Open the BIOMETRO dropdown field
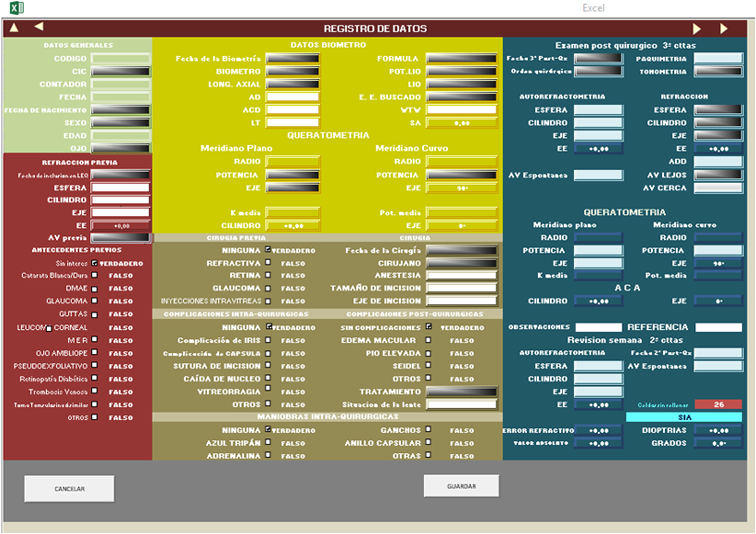The image size is (756, 534). coord(292,71)
